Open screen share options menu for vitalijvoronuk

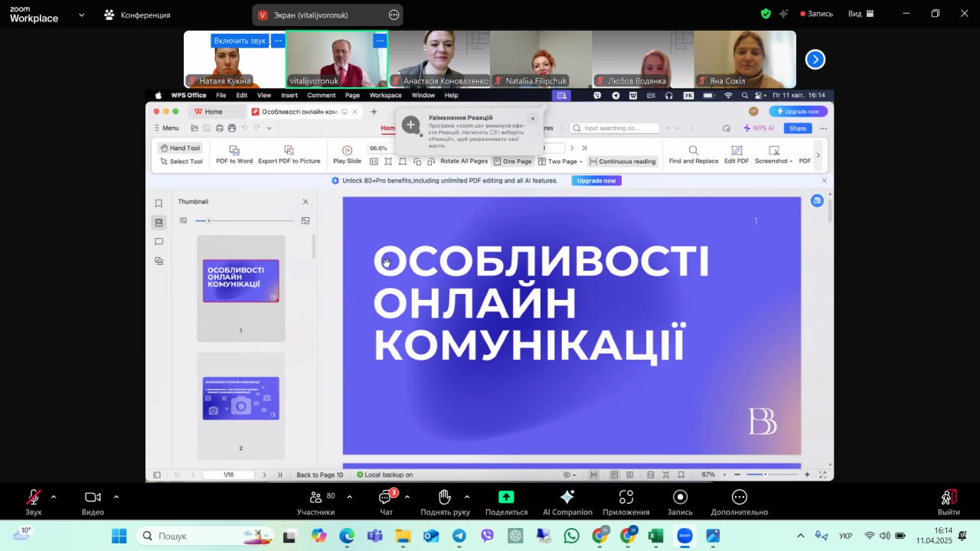[394, 15]
